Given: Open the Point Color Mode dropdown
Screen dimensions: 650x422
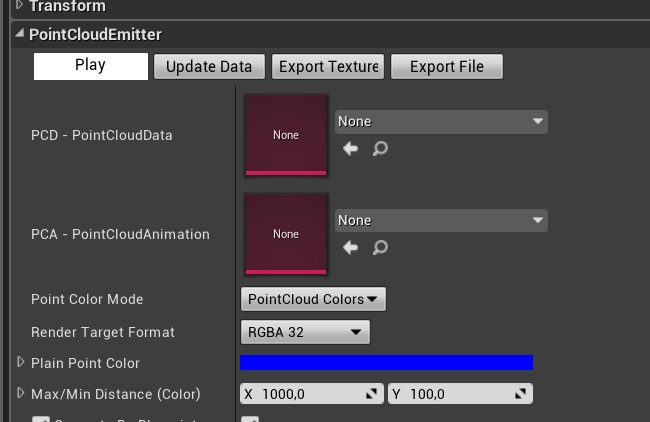Looking at the screenshot, I should point(313,299).
